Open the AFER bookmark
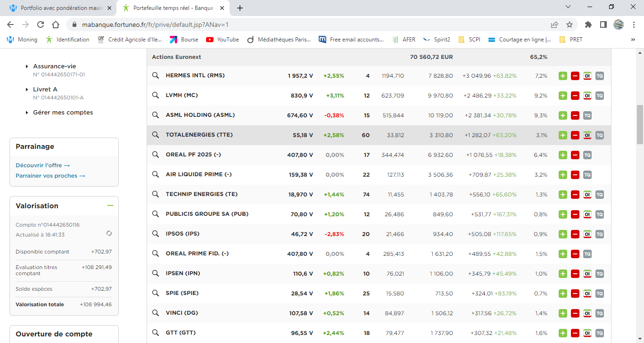 (404, 40)
